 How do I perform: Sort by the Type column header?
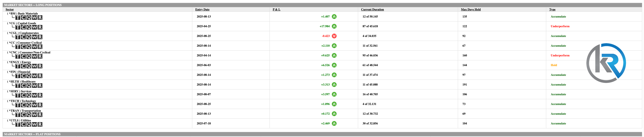coord(552,9)
